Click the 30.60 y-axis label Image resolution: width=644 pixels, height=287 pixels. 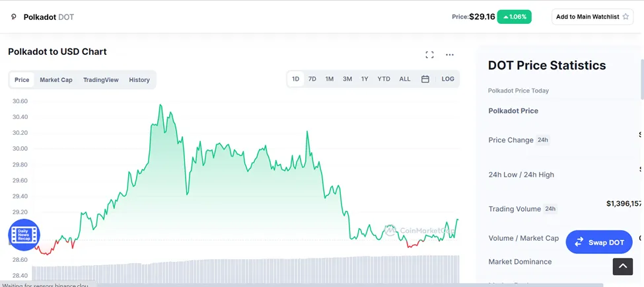20,101
